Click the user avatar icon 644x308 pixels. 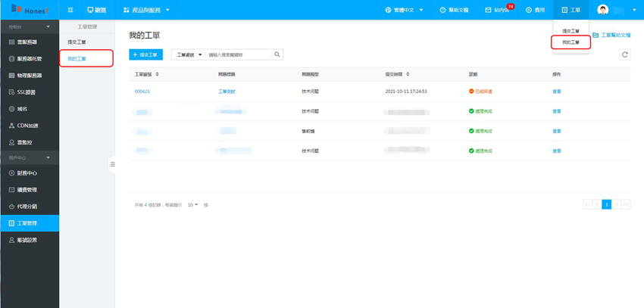602,10
